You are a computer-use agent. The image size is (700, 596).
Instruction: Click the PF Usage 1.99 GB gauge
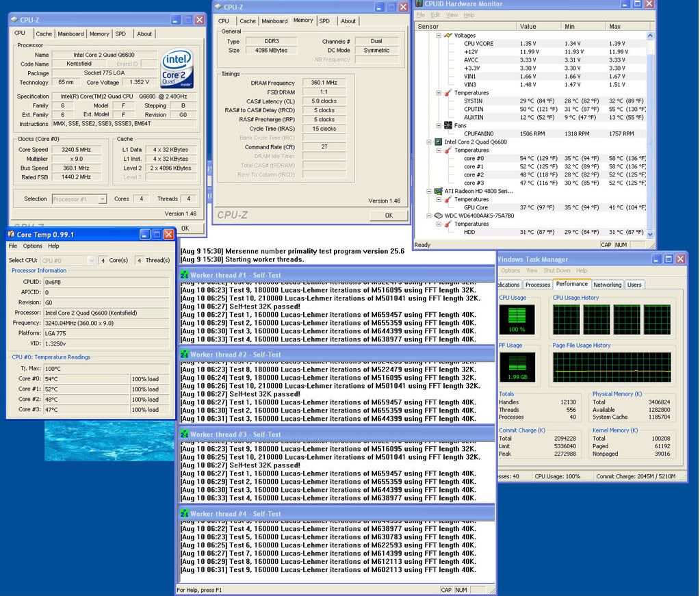517,367
